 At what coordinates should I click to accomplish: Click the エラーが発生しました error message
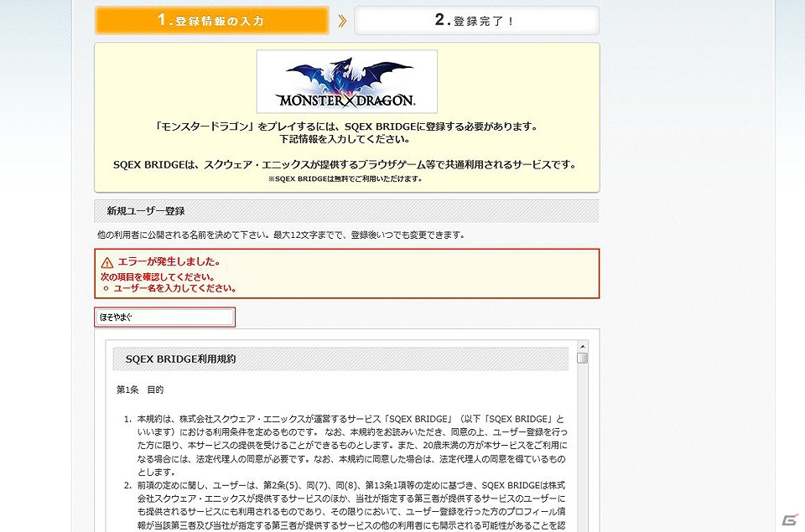tap(169, 261)
